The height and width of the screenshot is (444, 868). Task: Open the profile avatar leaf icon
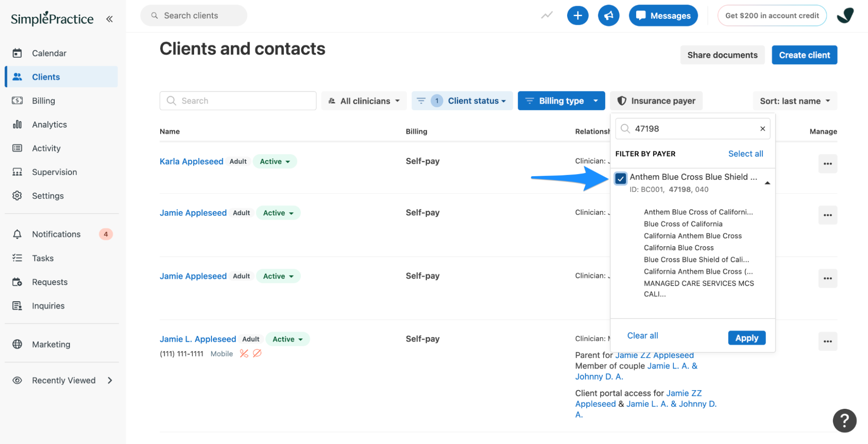[845, 16]
